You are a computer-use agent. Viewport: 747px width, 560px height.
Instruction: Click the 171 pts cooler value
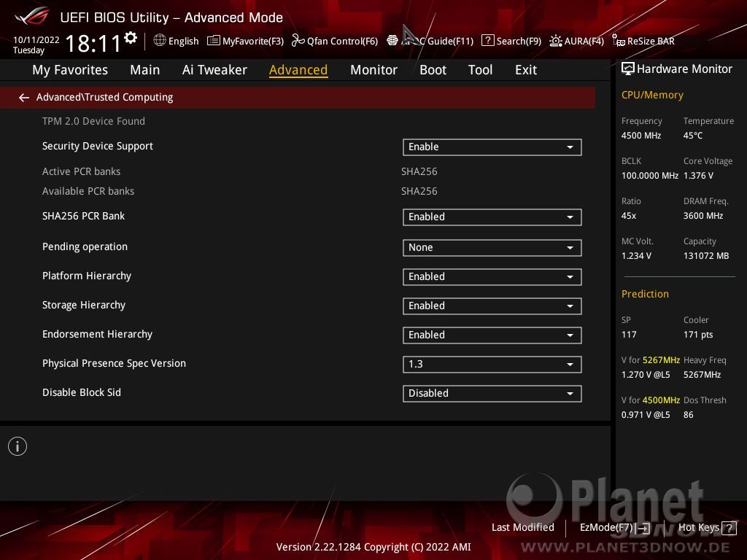[x=698, y=334]
